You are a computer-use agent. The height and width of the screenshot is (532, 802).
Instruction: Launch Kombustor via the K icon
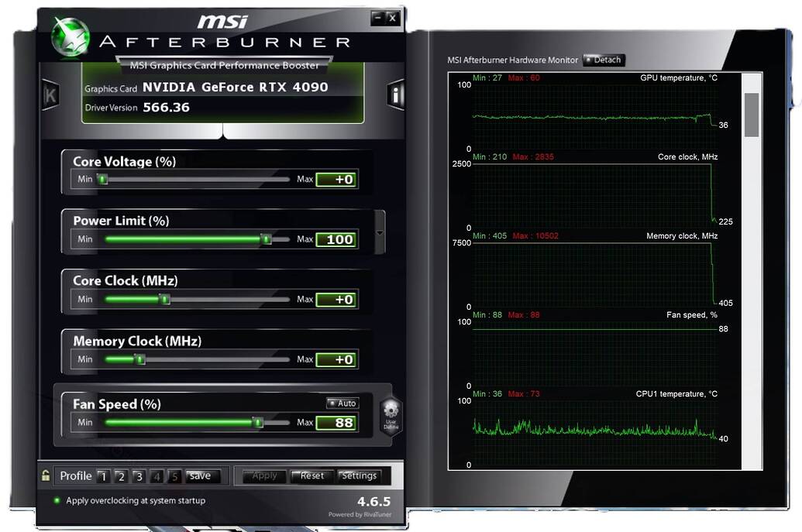[x=50, y=93]
